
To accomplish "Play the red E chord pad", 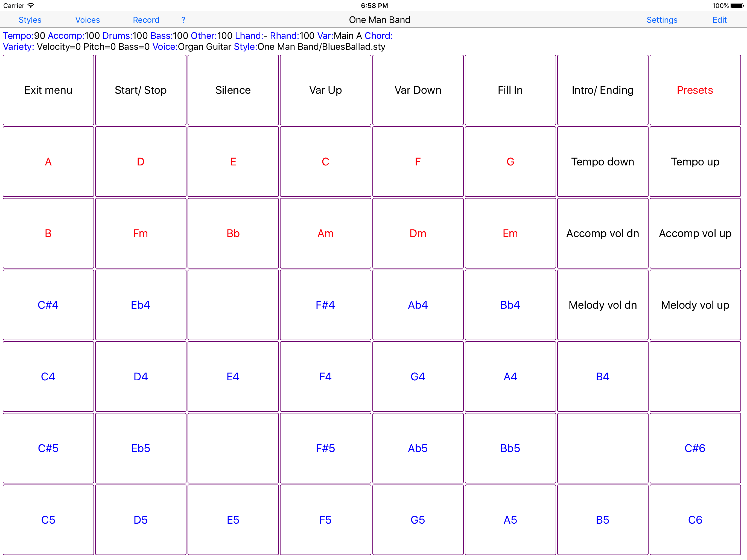I will click(x=233, y=162).
